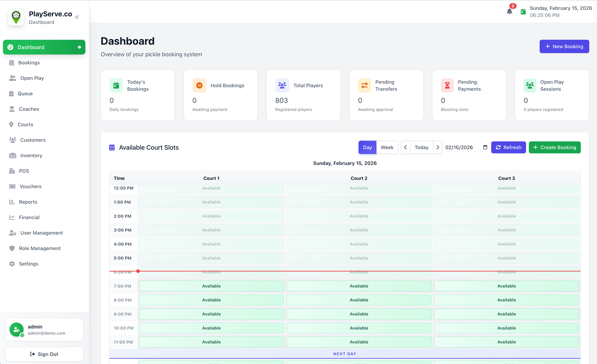Click the admin profile avatar
This screenshot has width=597, height=364.
tap(17, 329)
